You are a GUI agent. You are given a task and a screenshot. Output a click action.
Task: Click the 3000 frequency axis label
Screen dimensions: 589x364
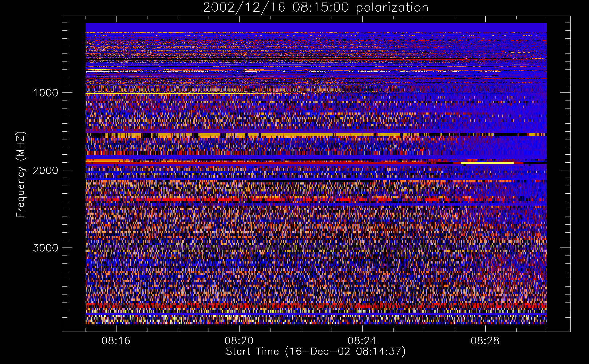point(46,248)
